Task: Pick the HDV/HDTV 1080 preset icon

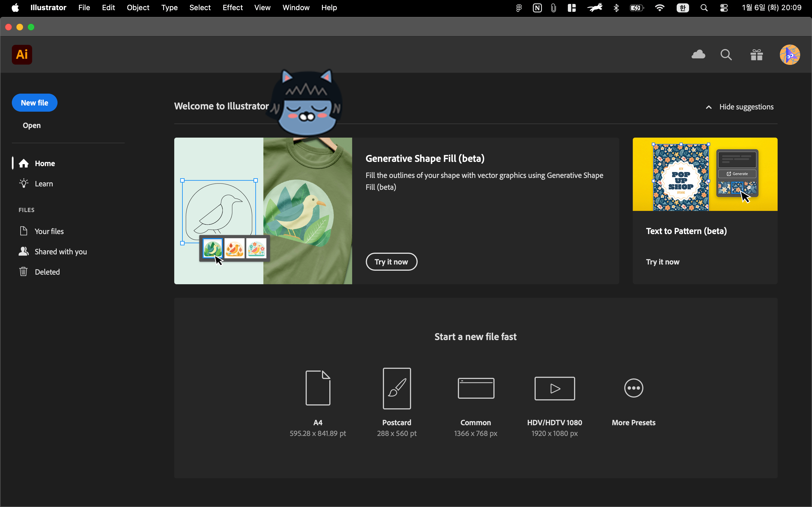Action: [x=554, y=388]
